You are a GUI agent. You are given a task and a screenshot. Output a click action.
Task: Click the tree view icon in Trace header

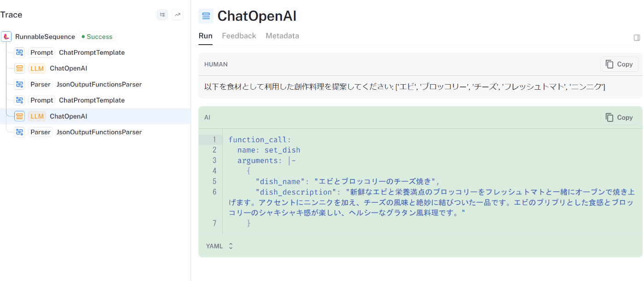(x=162, y=15)
